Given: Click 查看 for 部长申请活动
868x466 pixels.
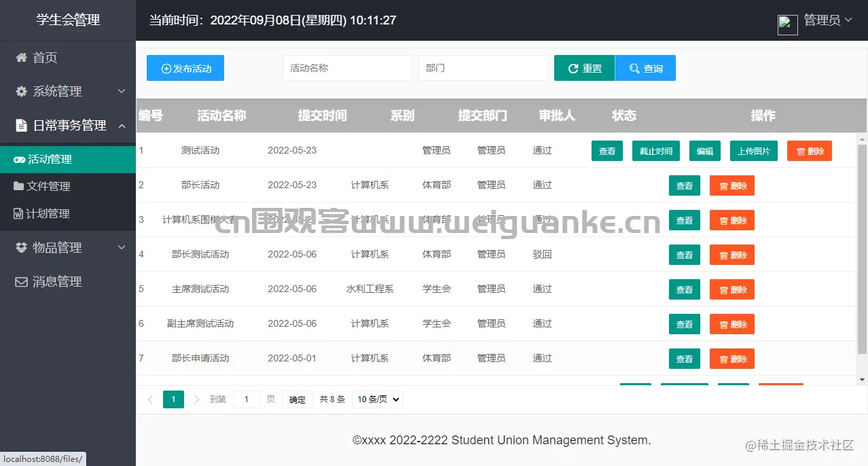Looking at the screenshot, I should (685, 359).
